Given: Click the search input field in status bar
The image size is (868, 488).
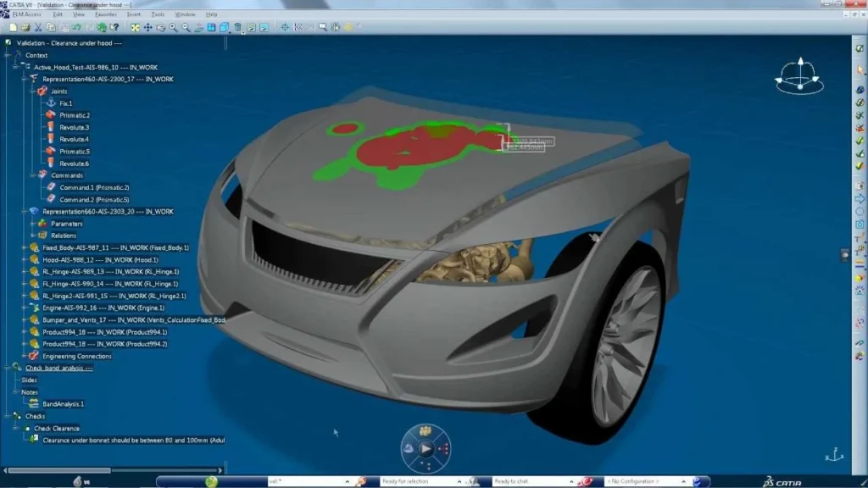Looking at the screenshot, I should click(x=309, y=482).
